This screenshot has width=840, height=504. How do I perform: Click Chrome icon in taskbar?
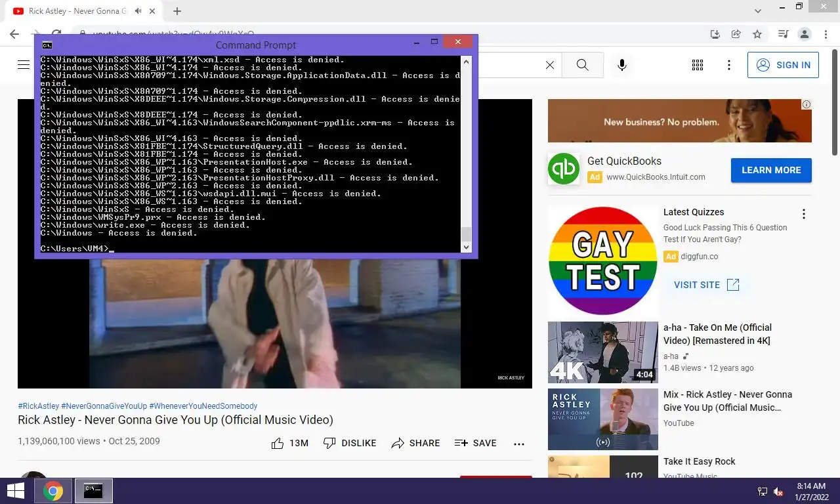click(x=53, y=491)
